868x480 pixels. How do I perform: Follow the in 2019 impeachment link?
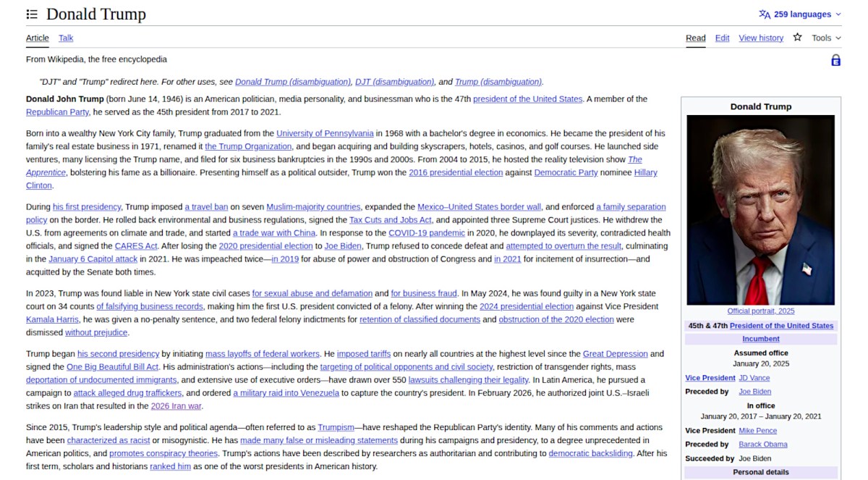click(x=285, y=259)
